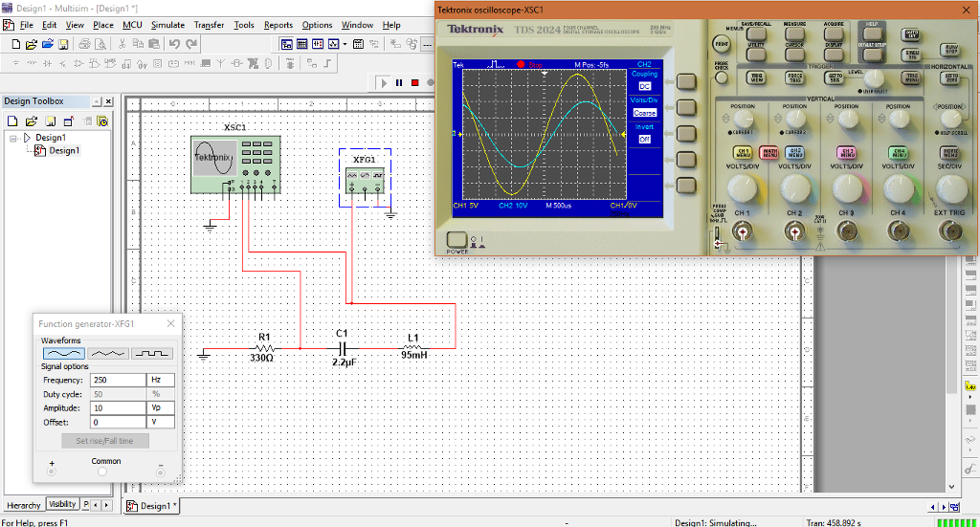Click oscilloscope Volts/Div Coarse side button

686,107
